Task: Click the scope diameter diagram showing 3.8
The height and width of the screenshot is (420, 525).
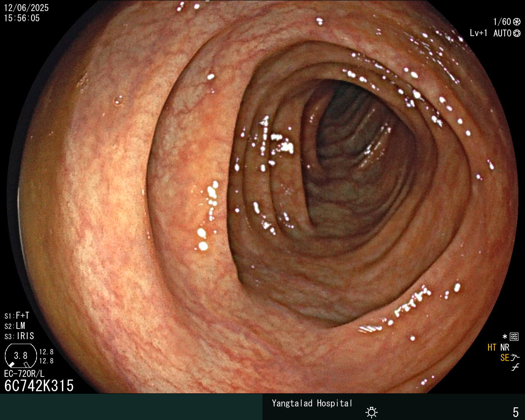Action: tap(21, 356)
